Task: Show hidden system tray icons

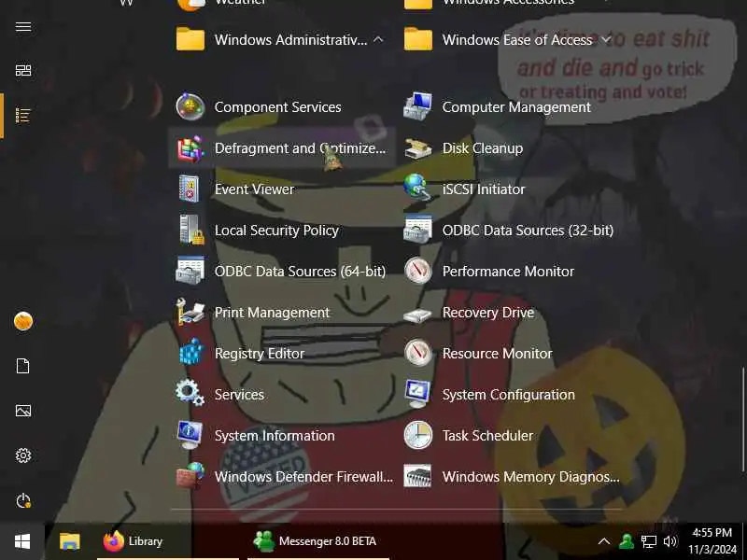Action: click(x=603, y=541)
